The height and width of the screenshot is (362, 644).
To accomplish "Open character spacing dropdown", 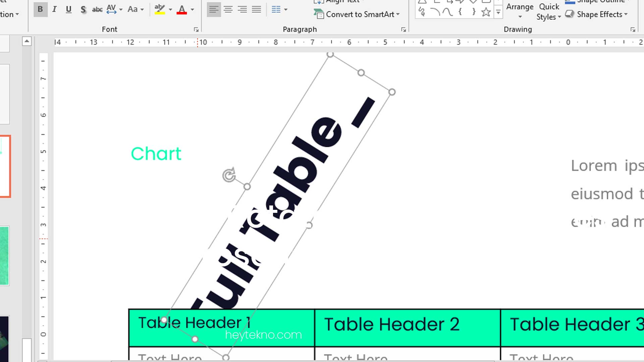I will [x=114, y=9].
